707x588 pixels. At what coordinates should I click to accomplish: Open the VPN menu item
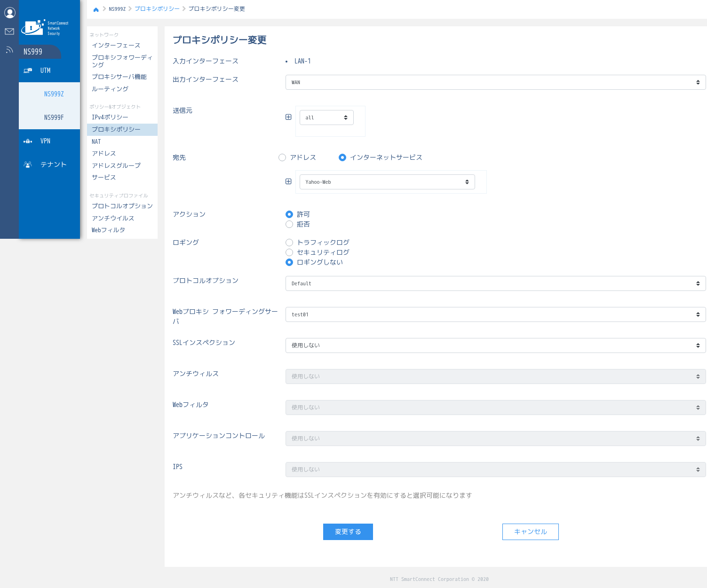49,141
